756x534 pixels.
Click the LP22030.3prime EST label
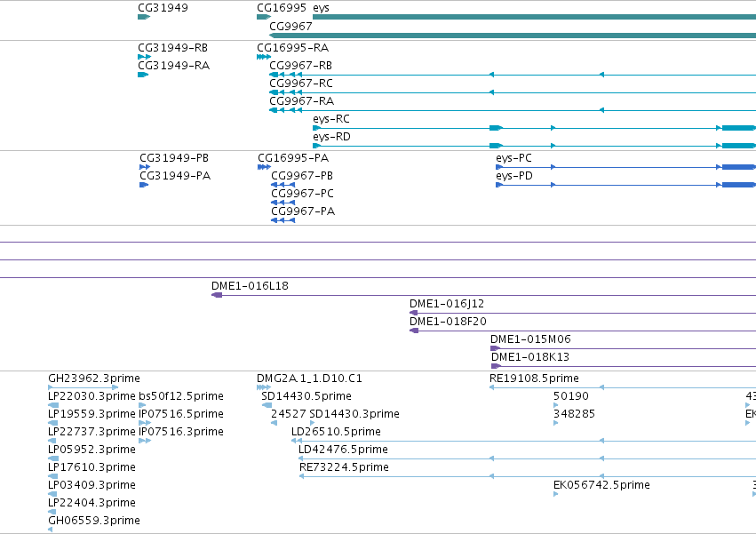click(x=92, y=396)
